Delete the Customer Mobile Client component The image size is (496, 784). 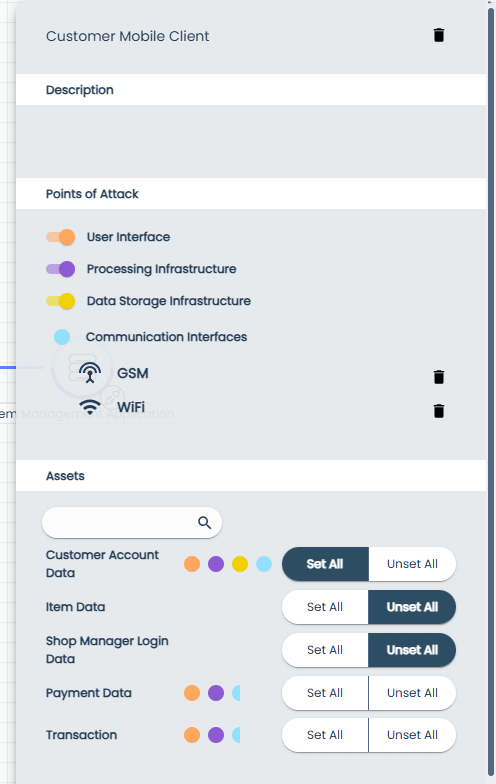pos(438,36)
